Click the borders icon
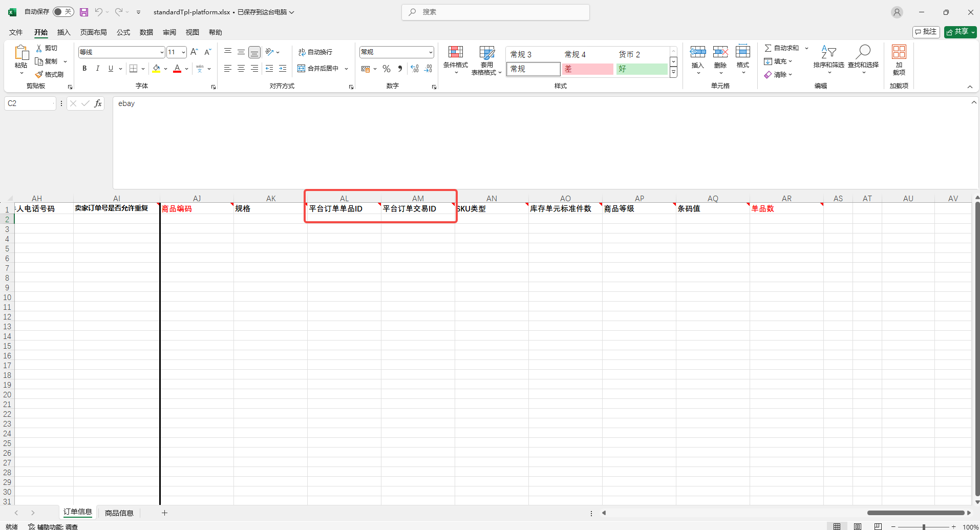The image size is (980, 530). tap(133, 69)
